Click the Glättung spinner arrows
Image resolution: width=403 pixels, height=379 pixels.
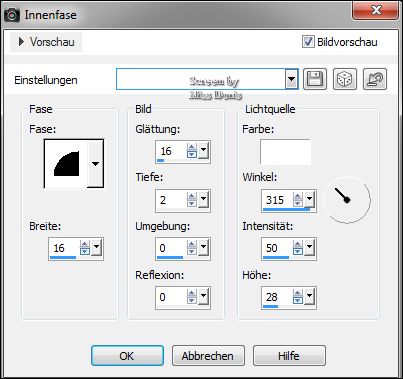click(192, 150)
